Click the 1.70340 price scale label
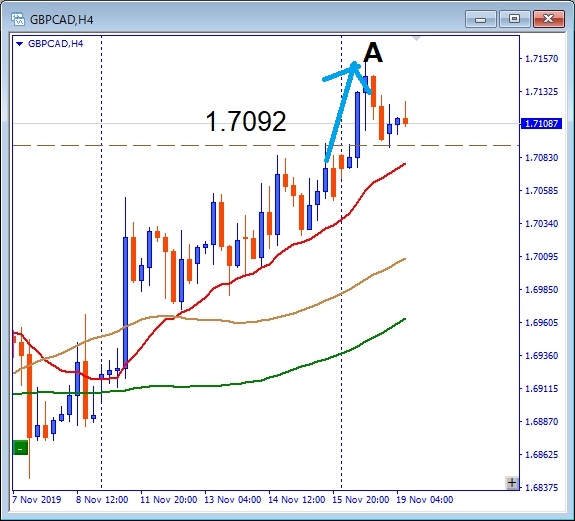 click(x=542, y=224)
